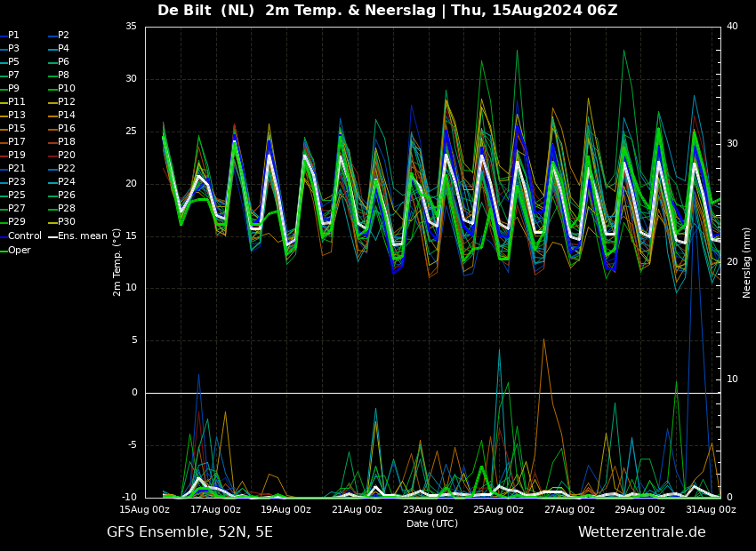Click the Wetterzentrale.de watermark text
This screenshot has width=756, height=551.
pos(642,532)
